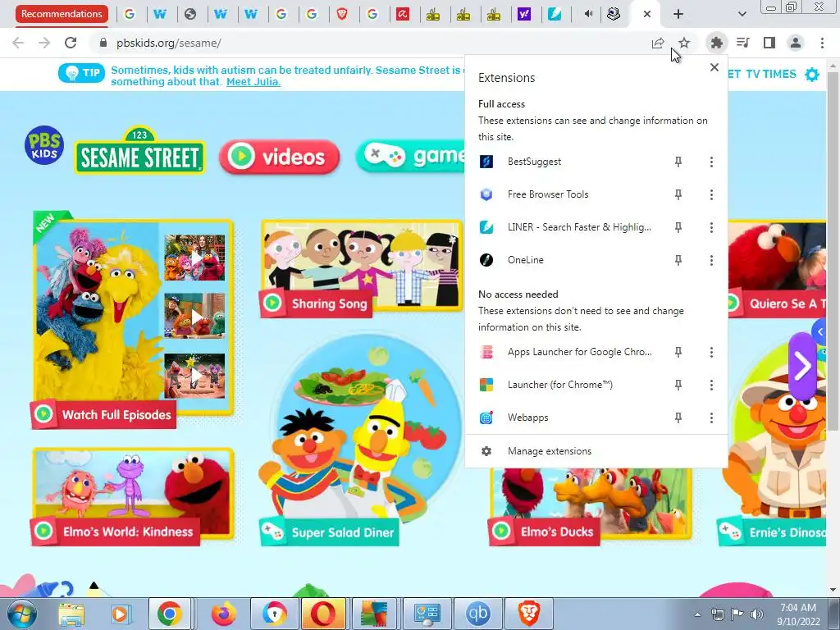Open the videos button

tap(279, 157)
